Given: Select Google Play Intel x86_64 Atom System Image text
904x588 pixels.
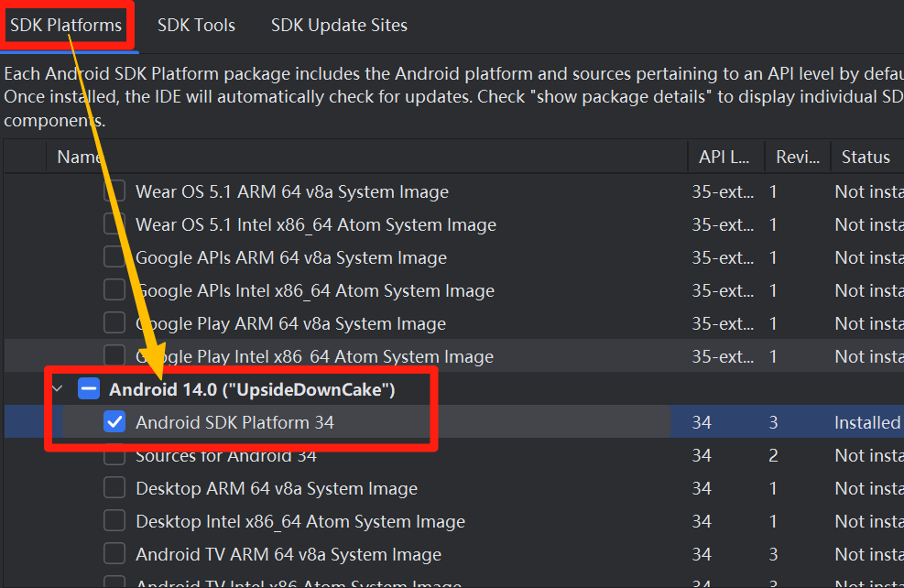Looking at the screenshot, I should [x=314, y=357].
